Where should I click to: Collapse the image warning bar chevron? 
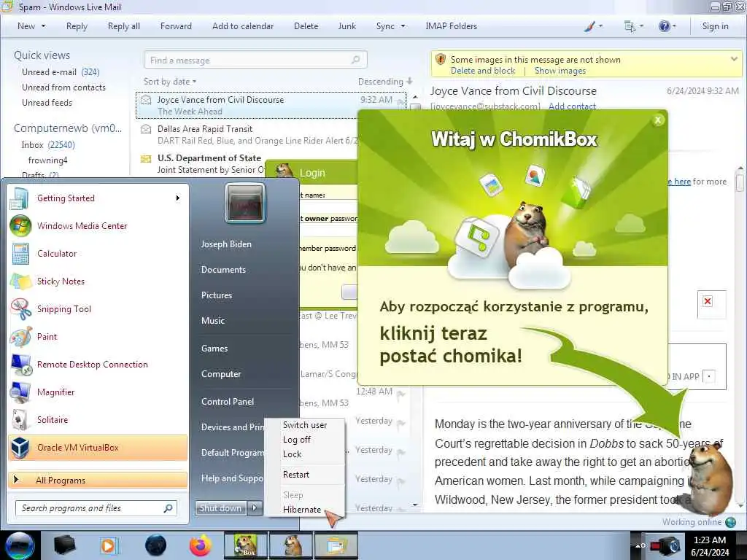coord(734,59)
